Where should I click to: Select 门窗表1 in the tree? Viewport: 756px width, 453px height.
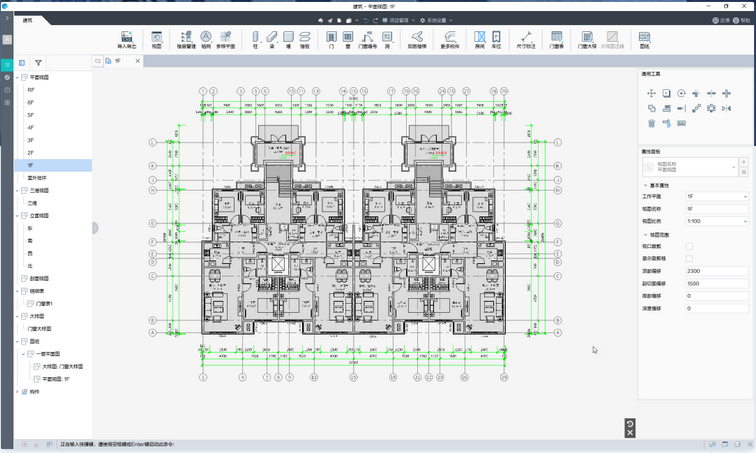click(44, 304)
